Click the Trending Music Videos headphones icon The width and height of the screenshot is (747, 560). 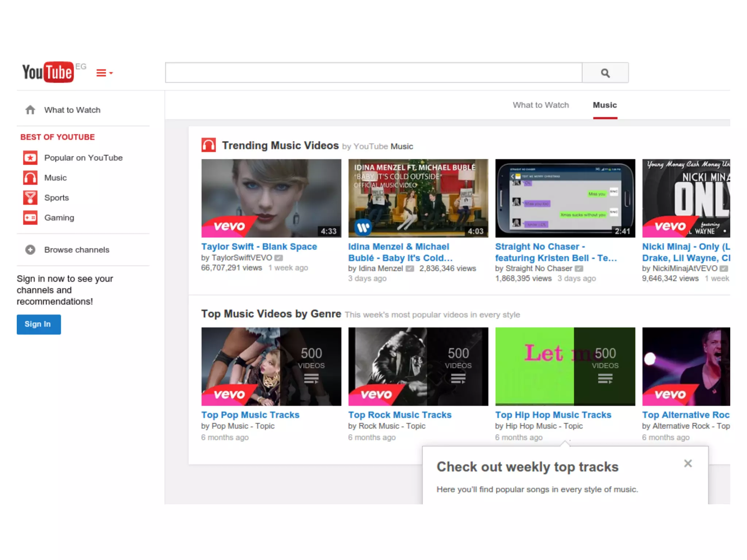(209, 145)
